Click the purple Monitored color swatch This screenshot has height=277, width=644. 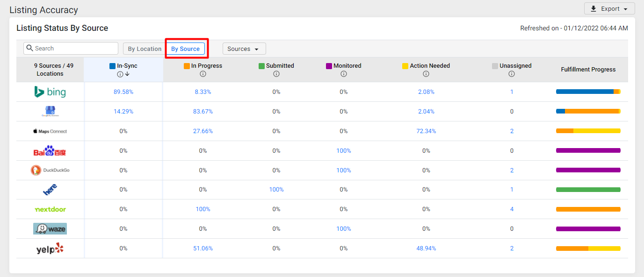click(329, 66)
